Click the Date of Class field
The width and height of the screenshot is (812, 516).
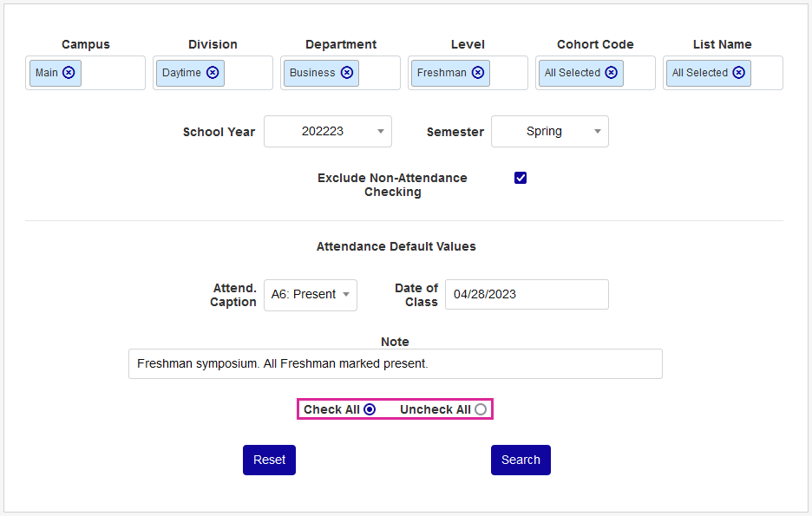tap(527, 295)
